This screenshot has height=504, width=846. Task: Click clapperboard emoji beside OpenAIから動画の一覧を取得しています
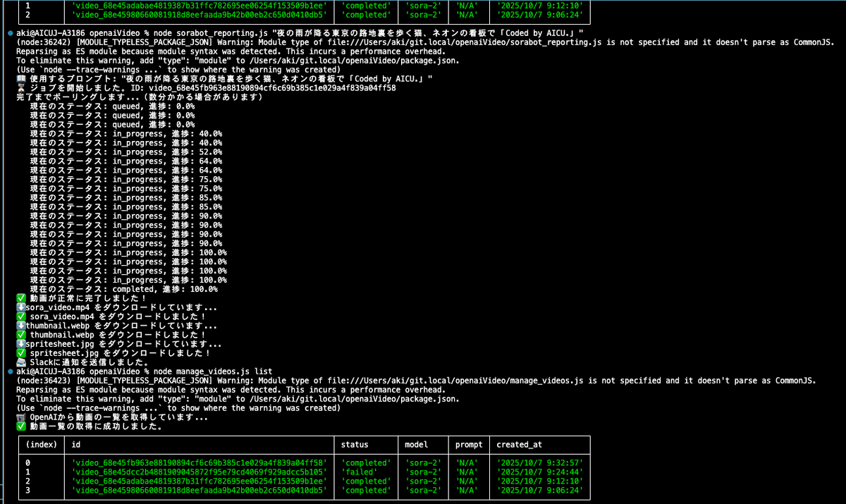[20, 417]
